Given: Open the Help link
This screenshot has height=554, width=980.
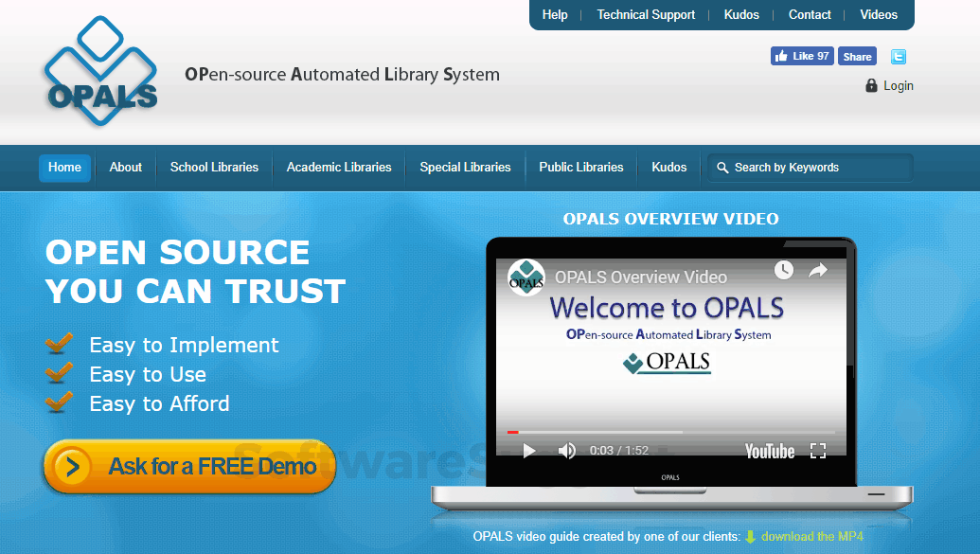Looking at the screenshot, I should point(554,14).
